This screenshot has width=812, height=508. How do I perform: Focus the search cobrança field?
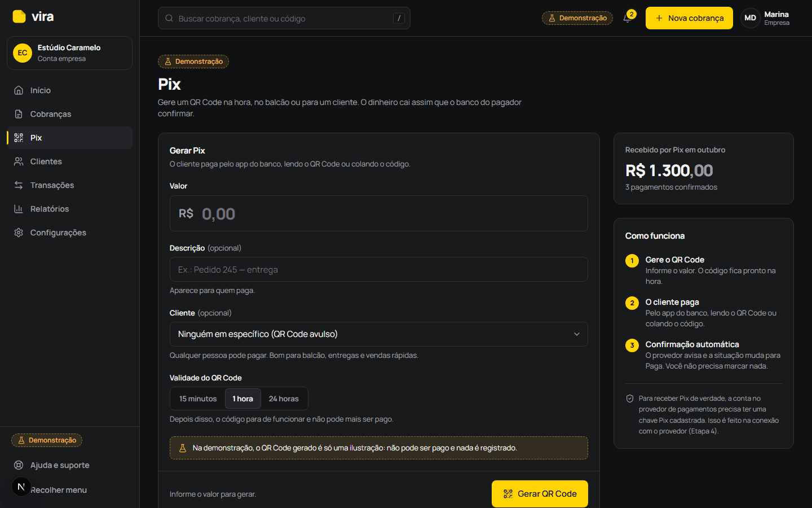(284, 18)
